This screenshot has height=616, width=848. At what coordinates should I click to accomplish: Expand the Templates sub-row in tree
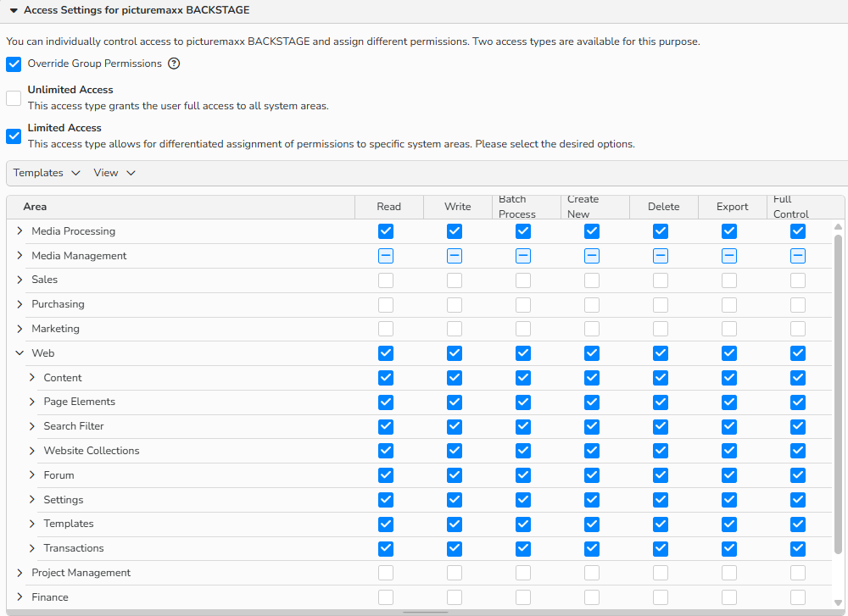point(32,524)
